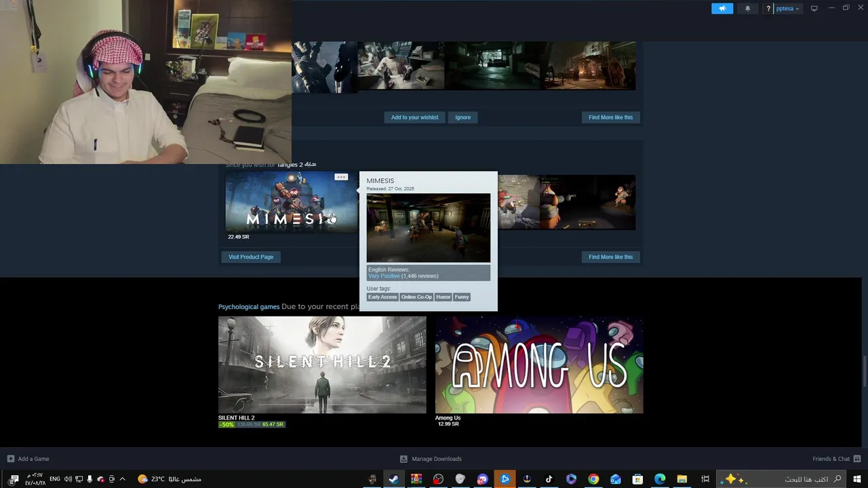Screen dimensions: 868x488
Task: Open WinRAR from the taskbar
Action: pyautogui.click(x=416, y=479)
